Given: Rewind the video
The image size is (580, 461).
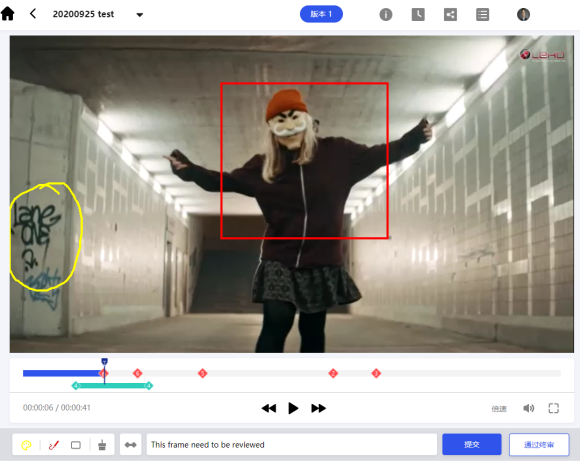Looking at the screenshot, I should 269,408.
